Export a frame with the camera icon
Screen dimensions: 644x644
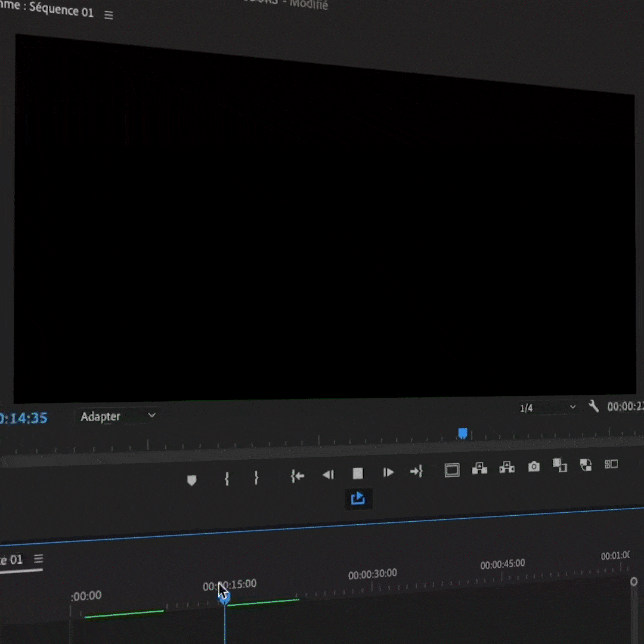[x=534, y=467]
